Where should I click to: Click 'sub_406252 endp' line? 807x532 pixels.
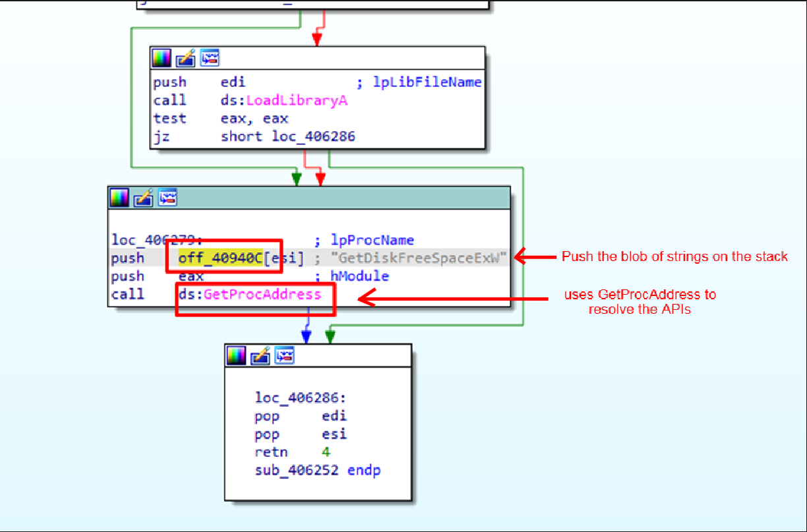[x=318, y=471]
